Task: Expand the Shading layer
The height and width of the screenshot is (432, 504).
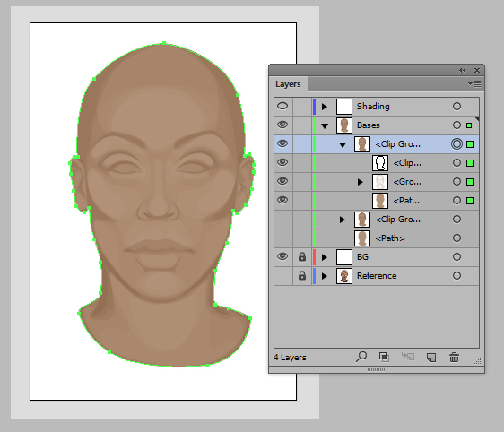Action: click(x=325, y=107)
